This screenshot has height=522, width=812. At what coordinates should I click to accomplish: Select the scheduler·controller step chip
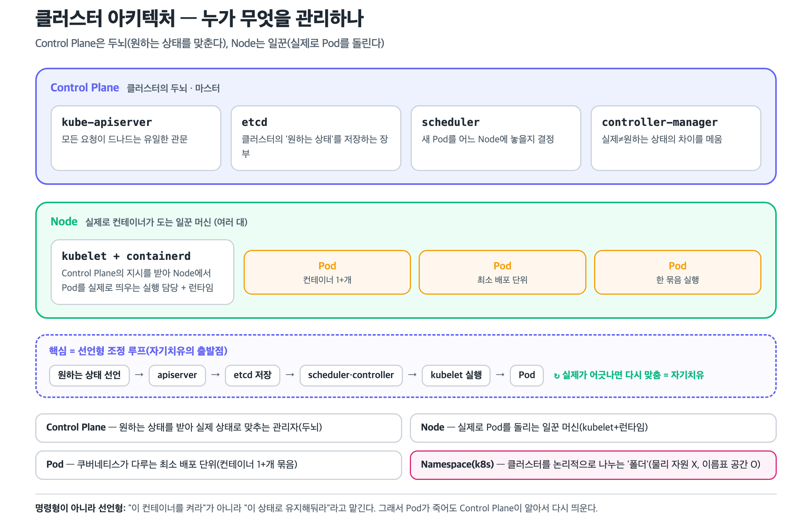tap(351, 375)
